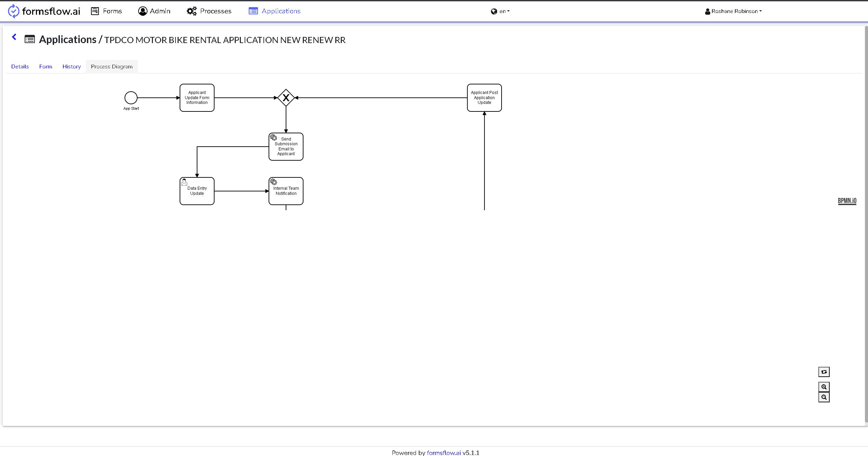Screen dimensions: 868x456
Task: Reset the diagram view with the refresh icon
Action: (x=824, y=372)
